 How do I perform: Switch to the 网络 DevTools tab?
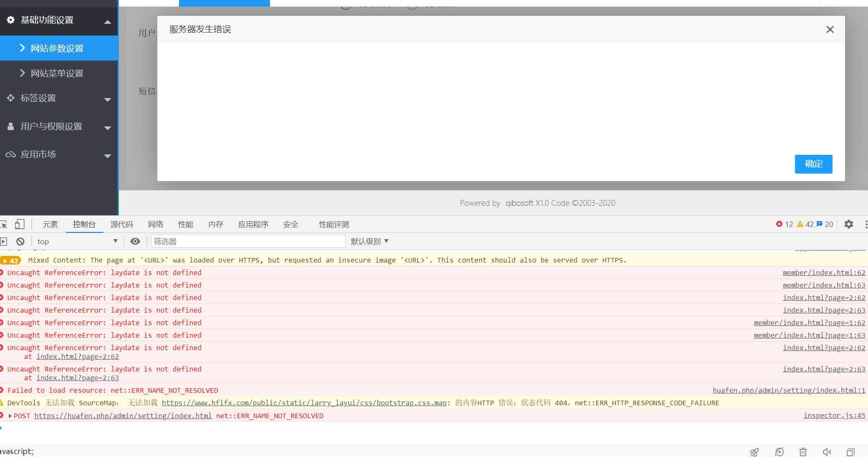(x=156, y=225)
